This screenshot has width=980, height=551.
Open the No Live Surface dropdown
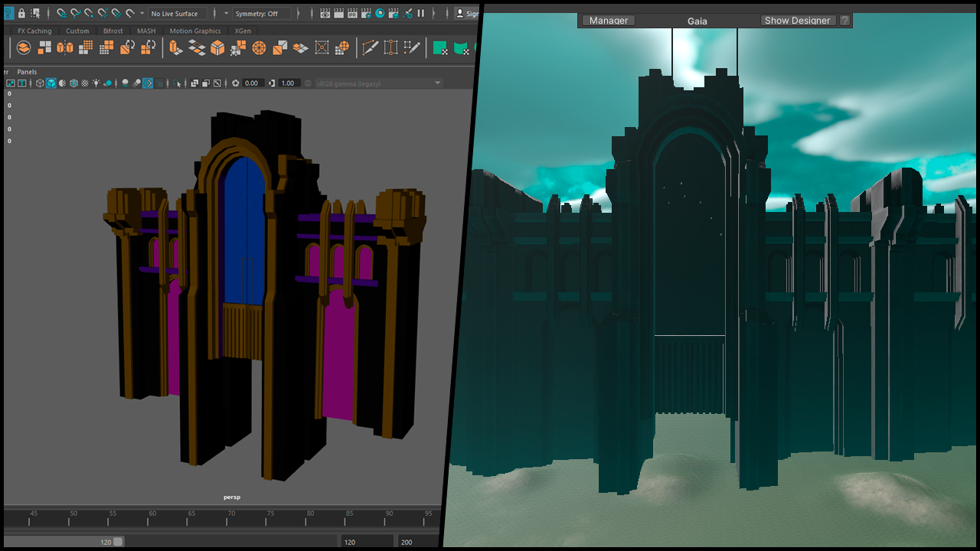(x=178, y=13)
